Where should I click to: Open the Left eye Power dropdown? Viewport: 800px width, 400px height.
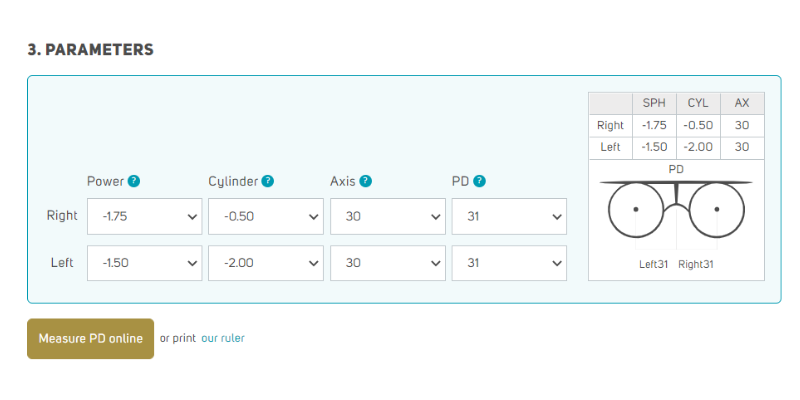pyautogui.click(x=144, y=263)
